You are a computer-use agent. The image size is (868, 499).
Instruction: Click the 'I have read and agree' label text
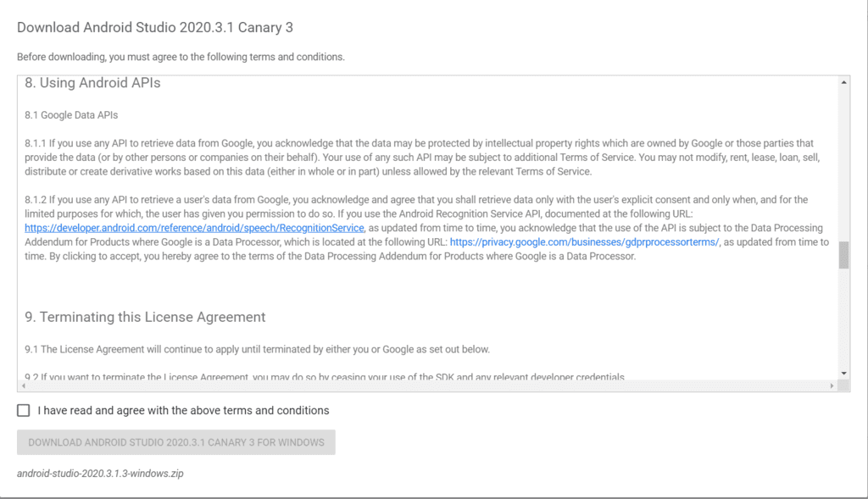(183, 411)
